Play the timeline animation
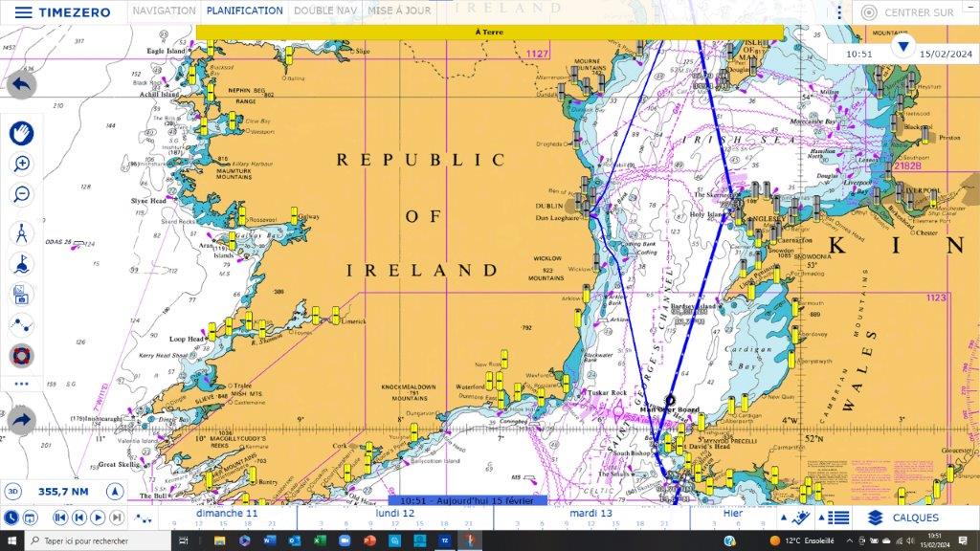 click(x=98, y=518)
